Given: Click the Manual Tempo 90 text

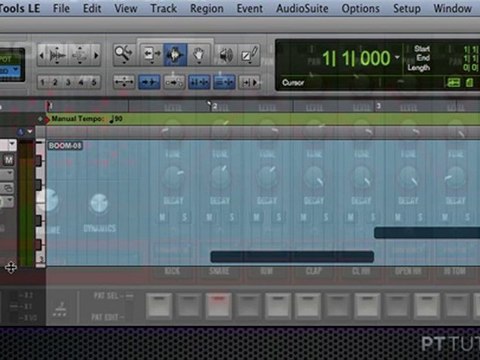Looking at the screenshot, I should pyautogui.click(x=87, y=119).
